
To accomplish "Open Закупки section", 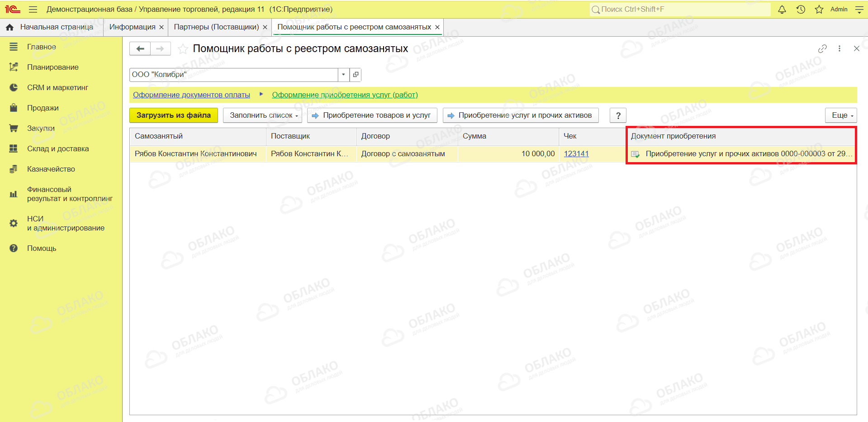I will [x=41, y=128].
